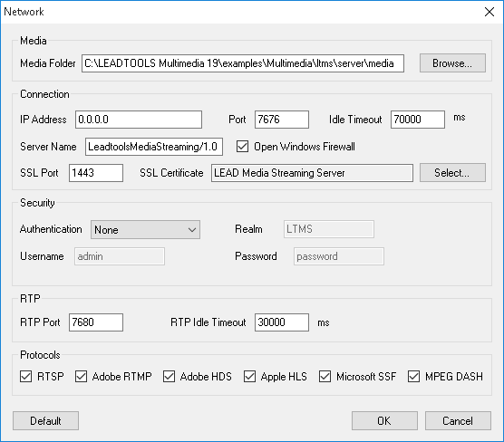Click the Security group label
Viewport: 504px width, 442px height.
pos(37,203)
